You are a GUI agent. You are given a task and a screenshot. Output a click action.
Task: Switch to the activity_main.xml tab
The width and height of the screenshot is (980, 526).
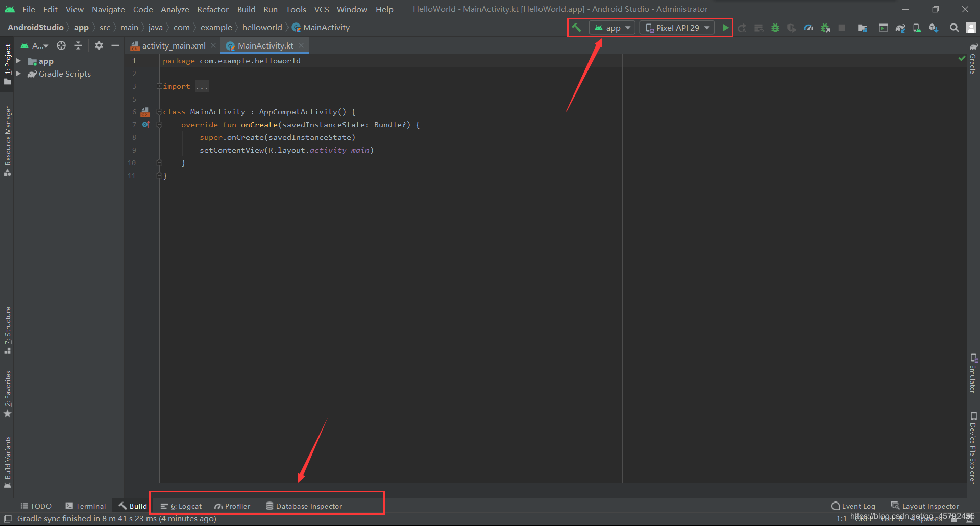[x=174, y=45]
